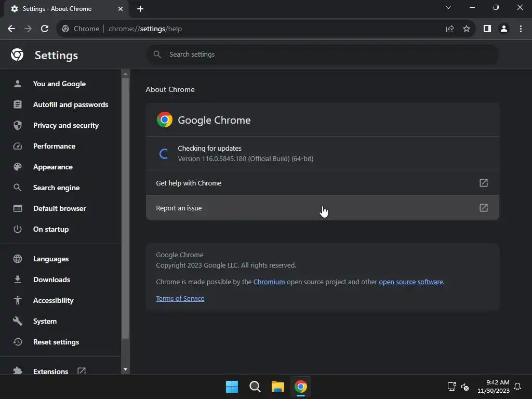
Task: Open Windows taskbar search
Action: (x=255, y=387)
